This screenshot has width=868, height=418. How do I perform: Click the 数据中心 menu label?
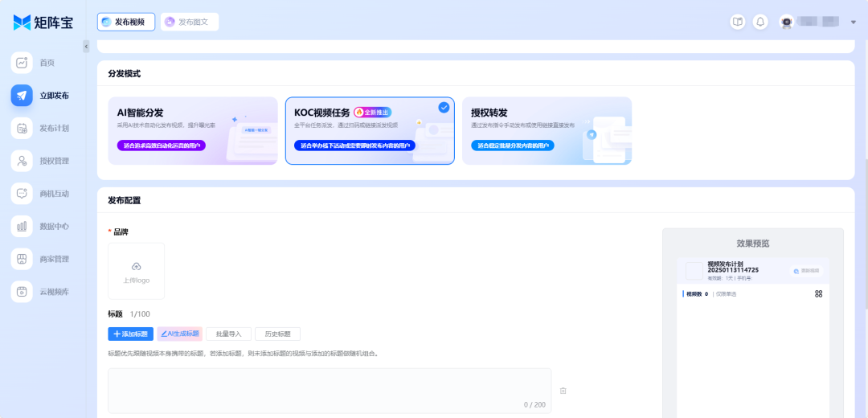(x=55, y=227)
